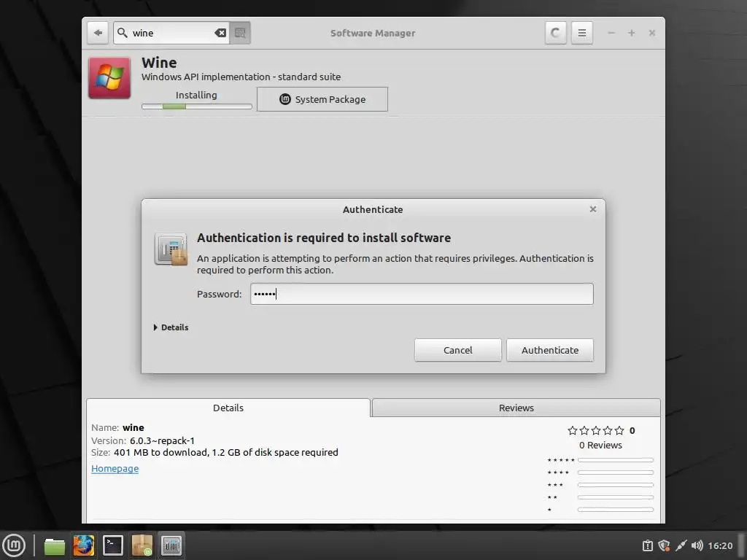Clear the wine search text

pyautogui.click(x=220, y=33)
